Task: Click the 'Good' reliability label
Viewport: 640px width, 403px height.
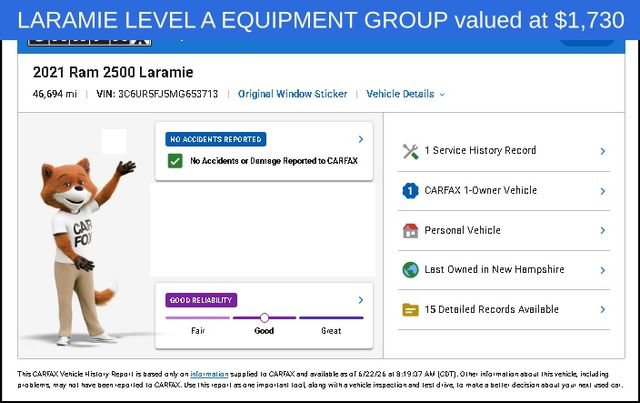Action: click(264, 331)
